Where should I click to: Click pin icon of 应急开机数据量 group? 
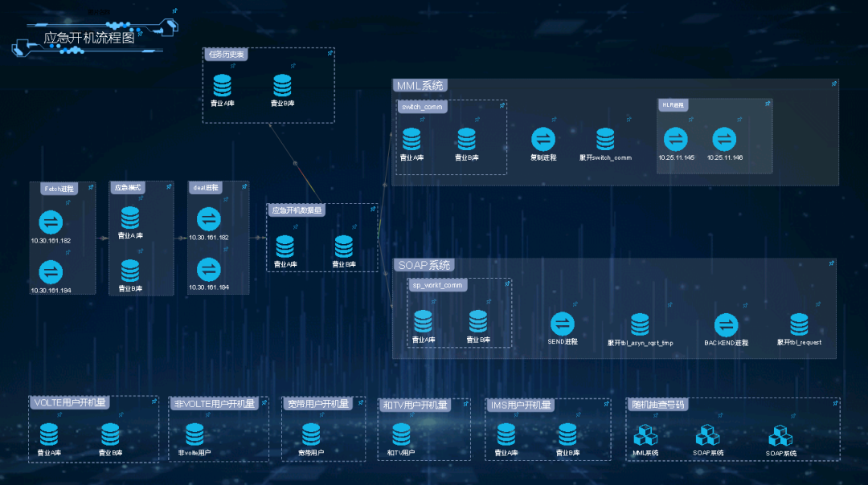tap(373, 209)
